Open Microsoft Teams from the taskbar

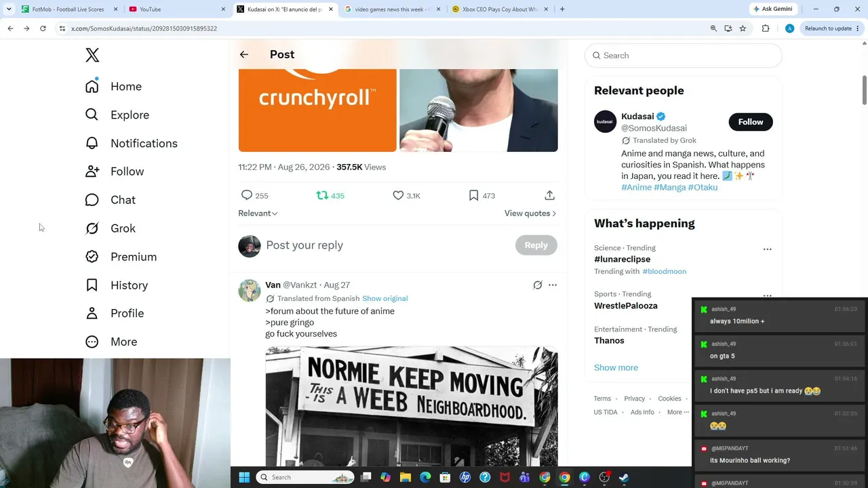coord(525,477)
